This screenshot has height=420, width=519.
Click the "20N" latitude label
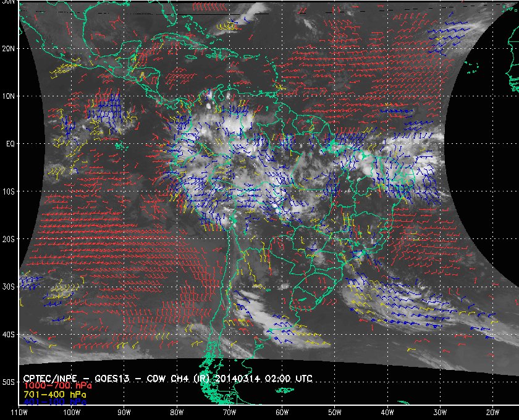pyautogui.click(x=9, y=49)
